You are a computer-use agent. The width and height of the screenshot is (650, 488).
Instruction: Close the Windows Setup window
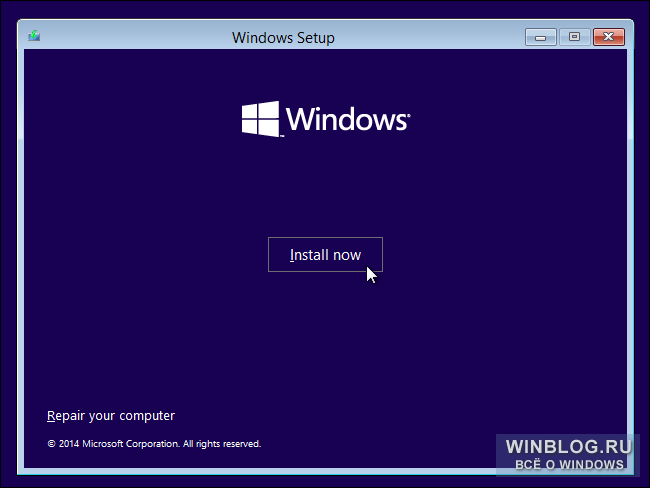609,37
